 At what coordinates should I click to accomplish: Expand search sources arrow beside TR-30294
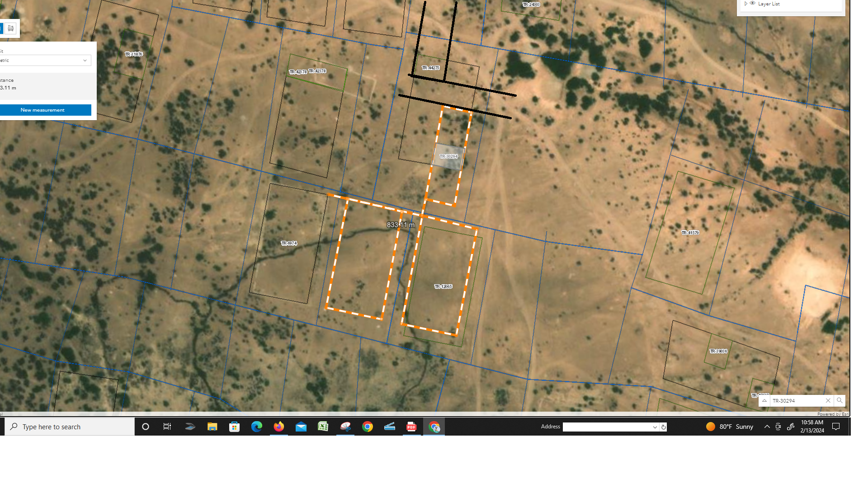point(764,401)
